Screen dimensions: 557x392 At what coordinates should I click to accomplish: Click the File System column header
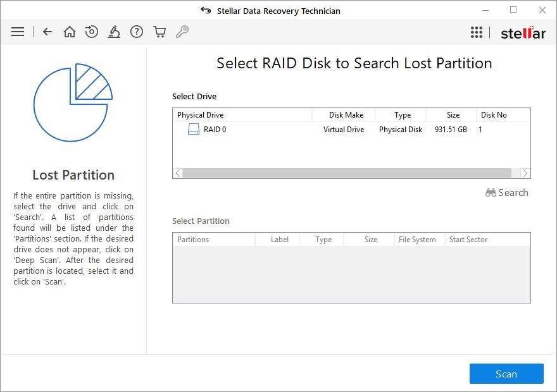tap(420, 240)
